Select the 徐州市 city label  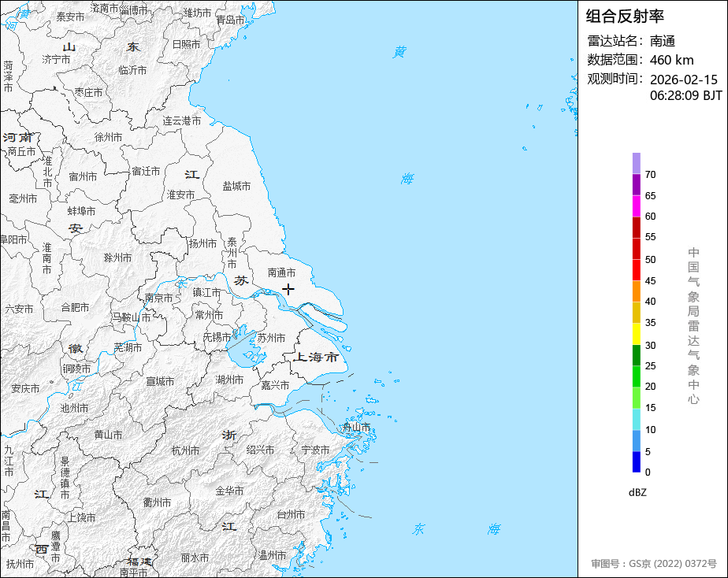tap(108, 137)
